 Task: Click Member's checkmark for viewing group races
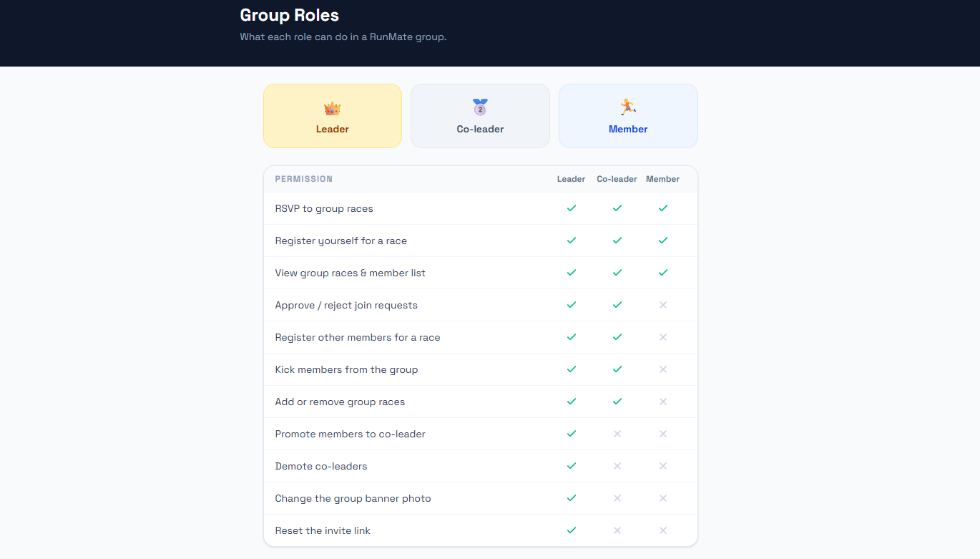662,273
